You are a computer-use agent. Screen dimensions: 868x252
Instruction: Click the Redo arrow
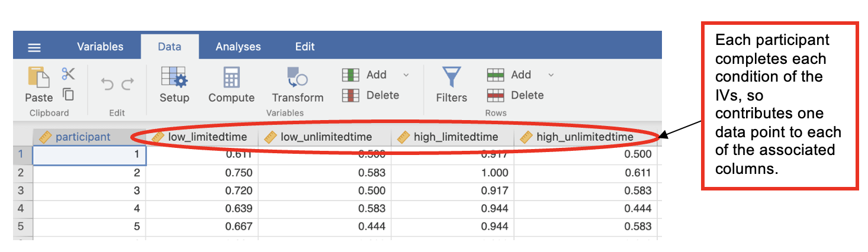point(128,85)
